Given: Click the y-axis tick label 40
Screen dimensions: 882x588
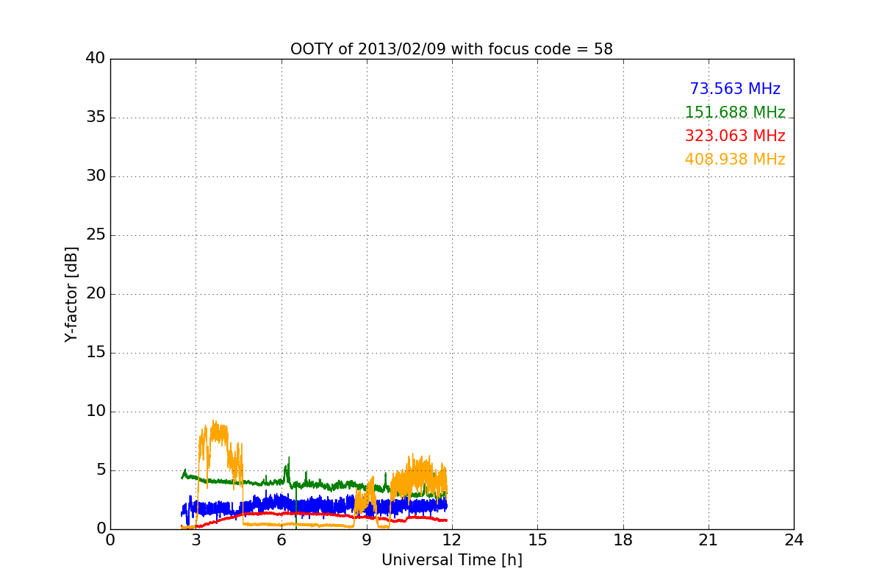Looking at the screenshot, I should (x=96, y=59).
